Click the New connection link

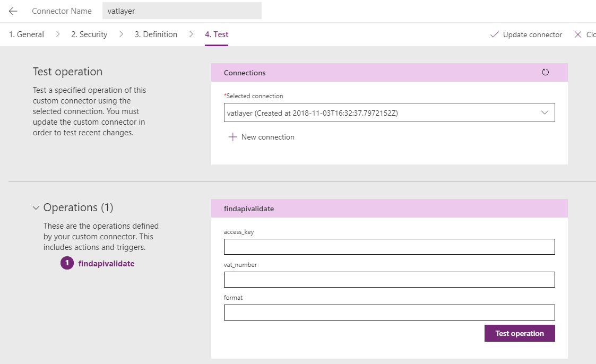point(267,137)
